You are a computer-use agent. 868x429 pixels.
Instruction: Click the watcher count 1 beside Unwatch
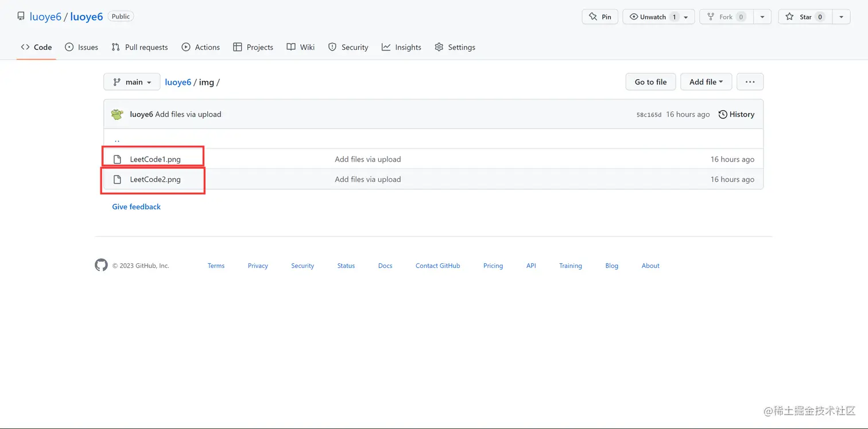674,17
